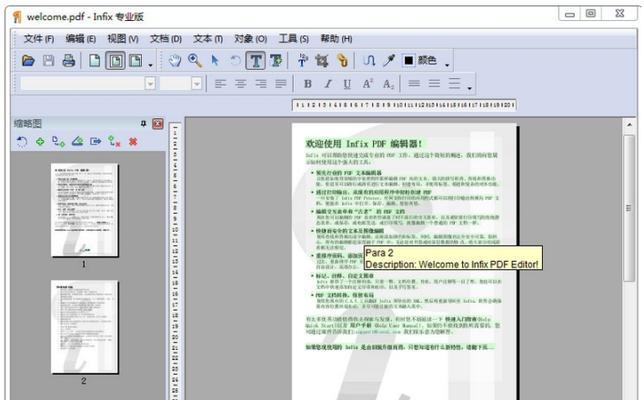The height and width of the screenshot is (400, 644).
Task: Open the 文档 (D) menu
Action: click(x=166, y=39)
